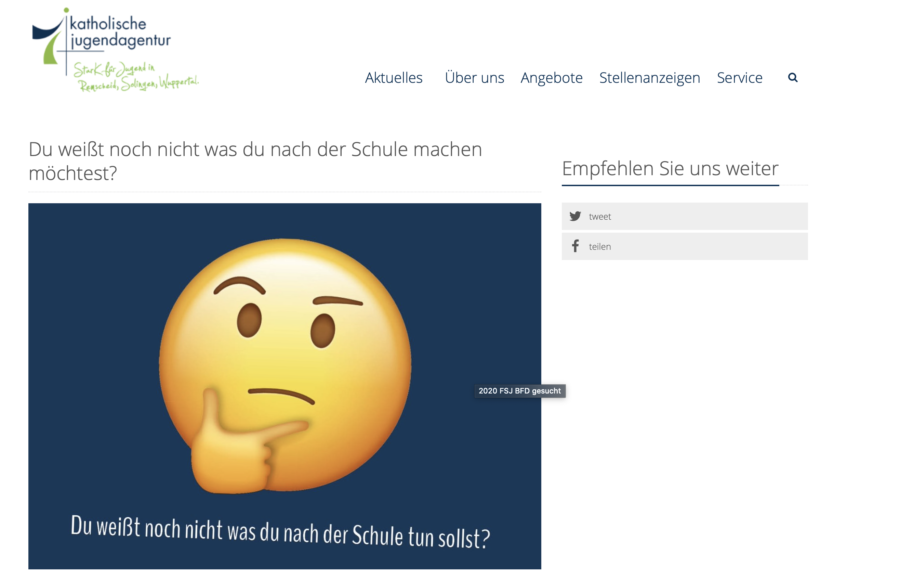The width and height of the screenshot is (900, 581).
Task: Click the 'Empfehlen Sie uns weiter' heading
Action: pos(670,168)
